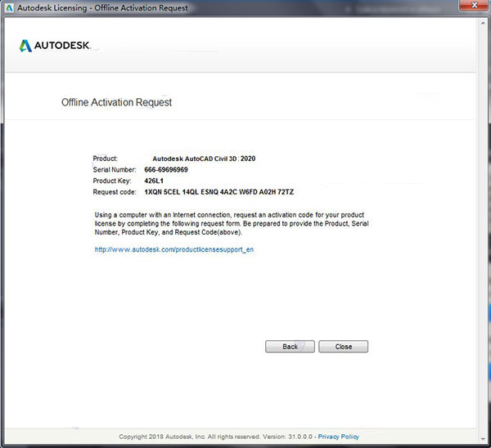Click the Request code label
This screenshot has height=448, width=491.
coord(115,192)
